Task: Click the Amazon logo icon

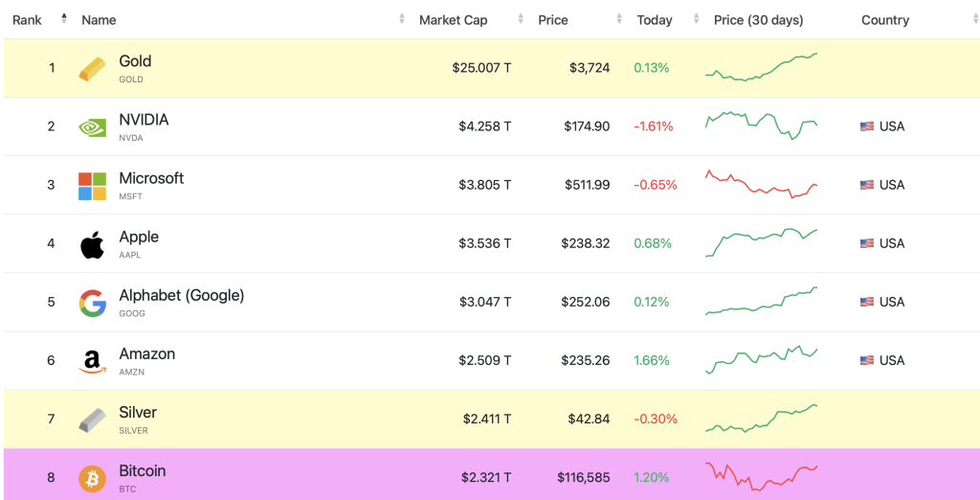Action: coord(93,361)
